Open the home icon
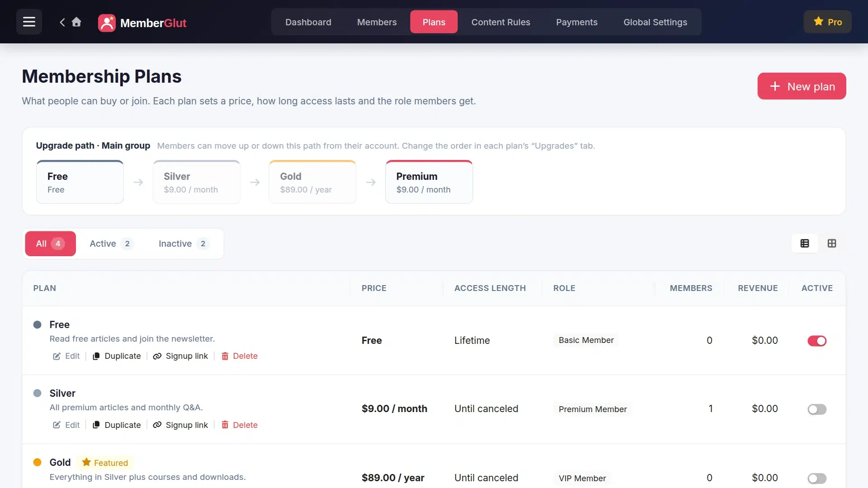The image size is (868, 488). click(76, 22)
